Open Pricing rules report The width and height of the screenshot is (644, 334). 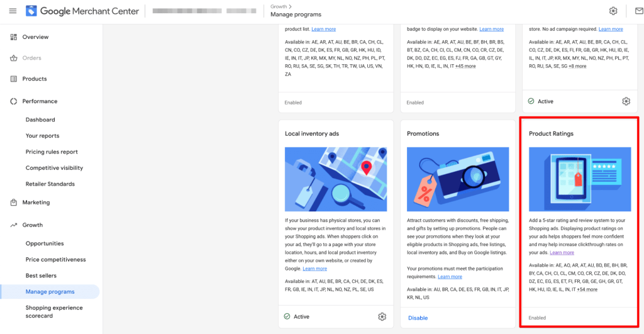click(x=52, y=152)
